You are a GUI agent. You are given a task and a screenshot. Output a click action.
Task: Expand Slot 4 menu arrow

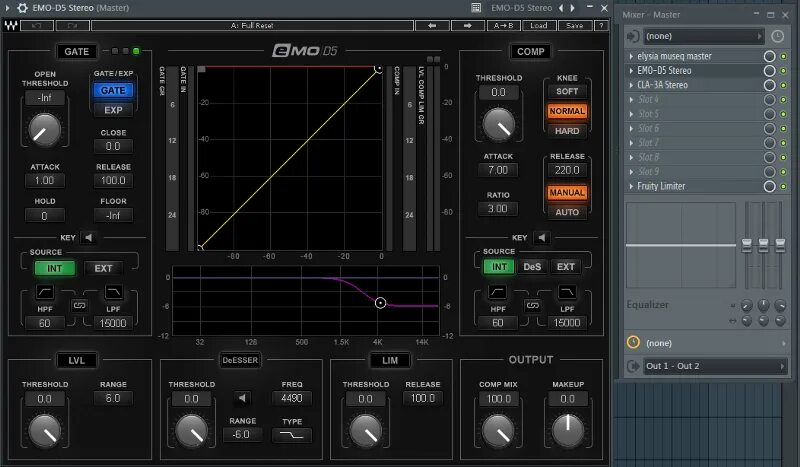click(631, 100)
